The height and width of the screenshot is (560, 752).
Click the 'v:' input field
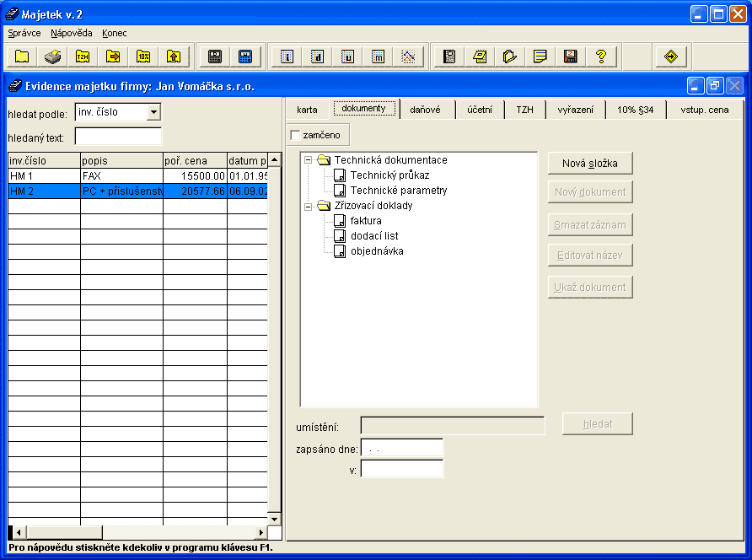402,469
